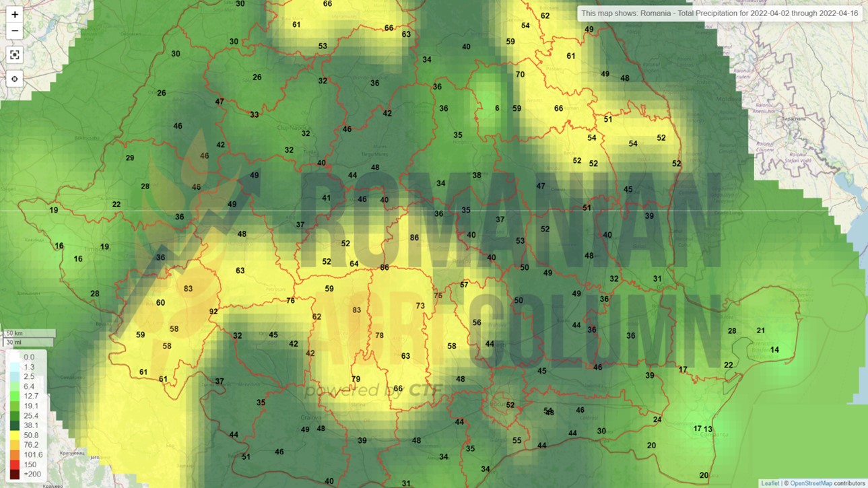Image resolution: width=868 pixels, height=488 pixels.
Task: Click the legend value 101.6
Action: tap(33, 455)
